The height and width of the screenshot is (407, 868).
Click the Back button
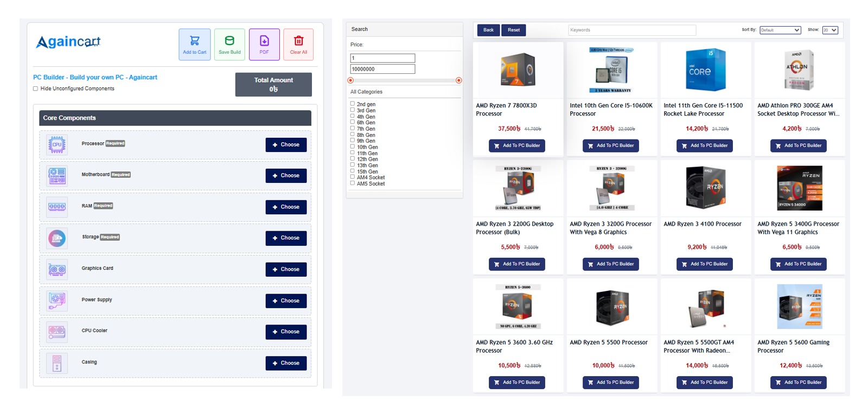(488, 30)
